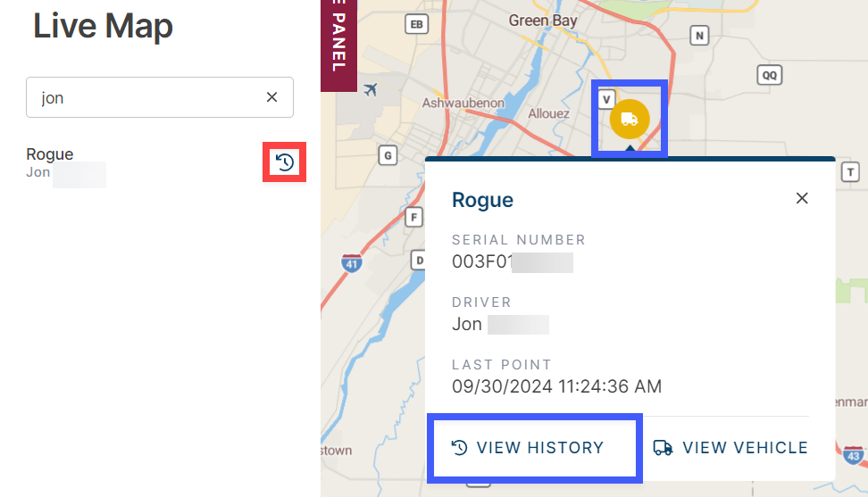The image size is (868, 497).
Task: Click the Allouez label on map
Action: [x=548, y=113]
